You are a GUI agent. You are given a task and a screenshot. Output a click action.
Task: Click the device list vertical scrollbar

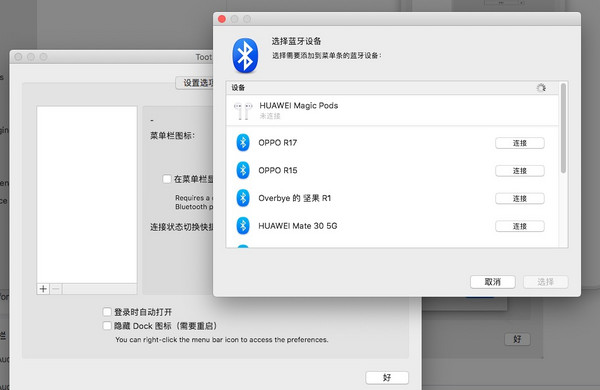pyautogui.click(x=563, y=128)
